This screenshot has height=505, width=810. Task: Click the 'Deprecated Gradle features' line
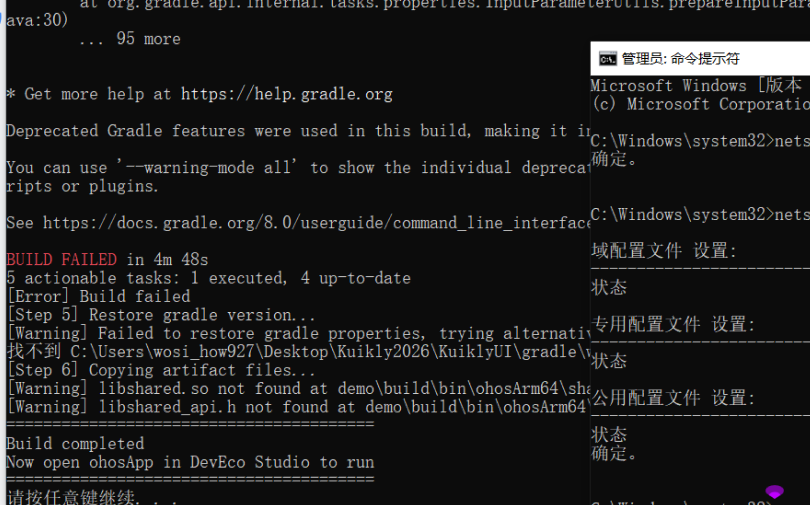tap(298, 131)
